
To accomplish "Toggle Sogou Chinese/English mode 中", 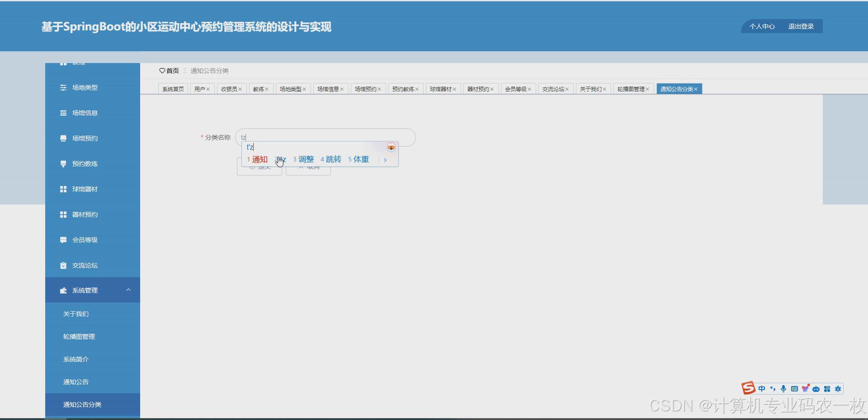I will [x=762, y=389].
